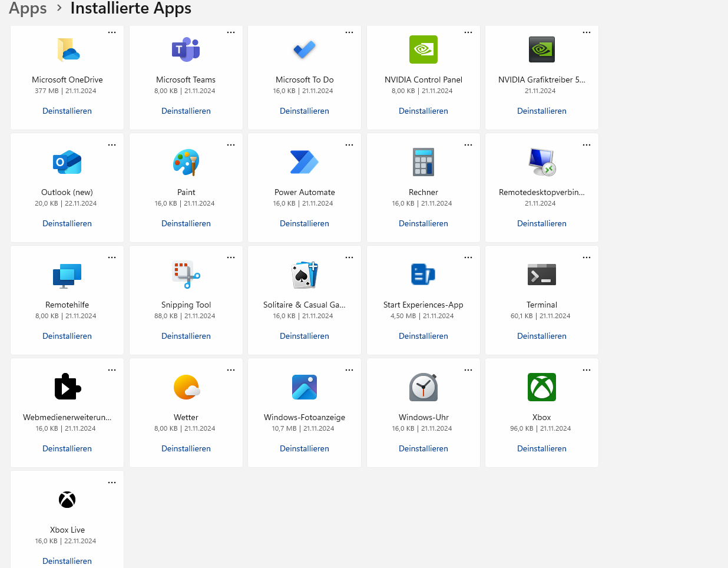Click the 'Installierte Apps' page title

click(x=131, y=8)
